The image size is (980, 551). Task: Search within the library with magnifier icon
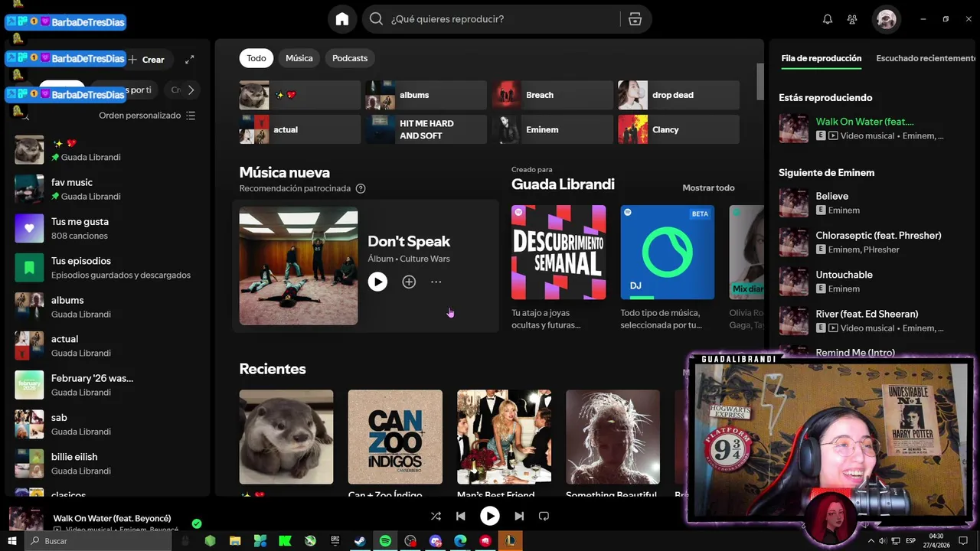click(x=25, y=116)
